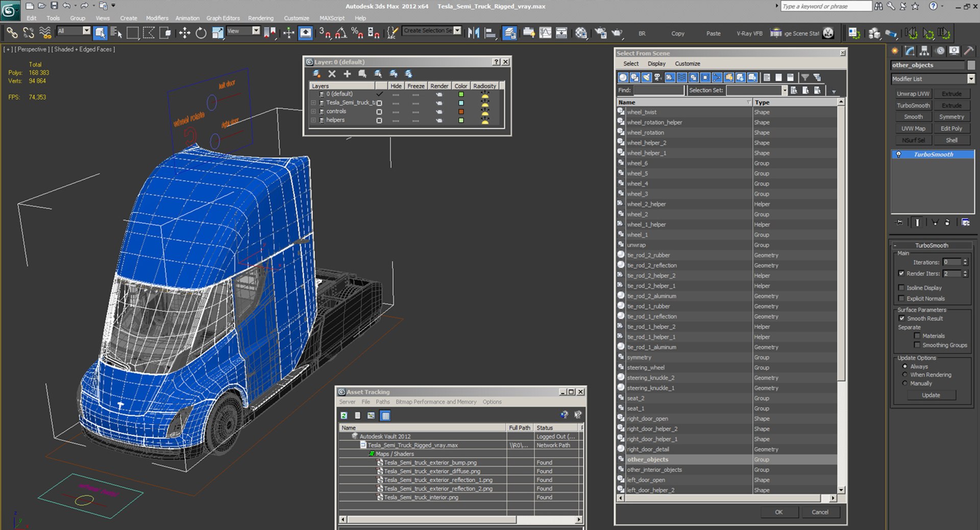Toggle the 3D Snaps icon

[325, 33]
